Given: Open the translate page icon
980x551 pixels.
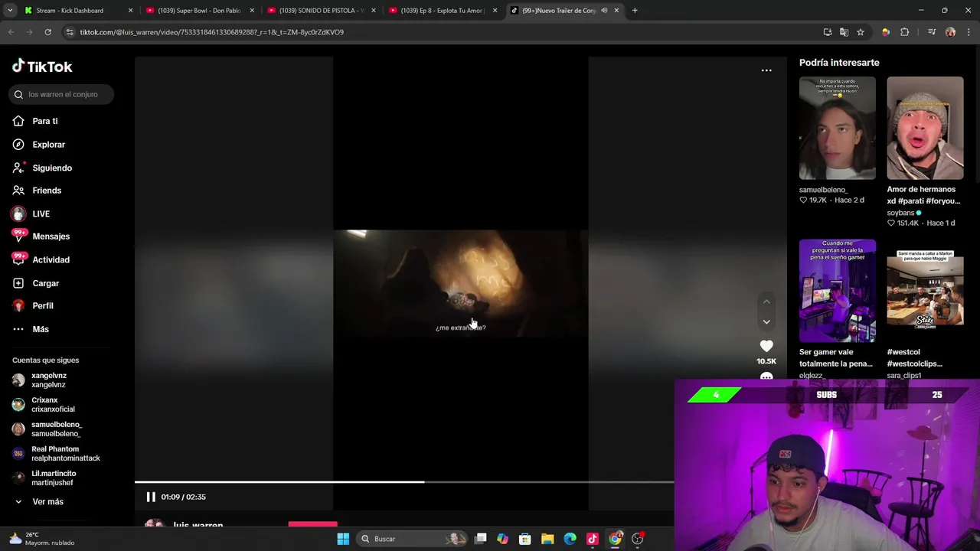Looking at the screenshot, I should (844, 32).
